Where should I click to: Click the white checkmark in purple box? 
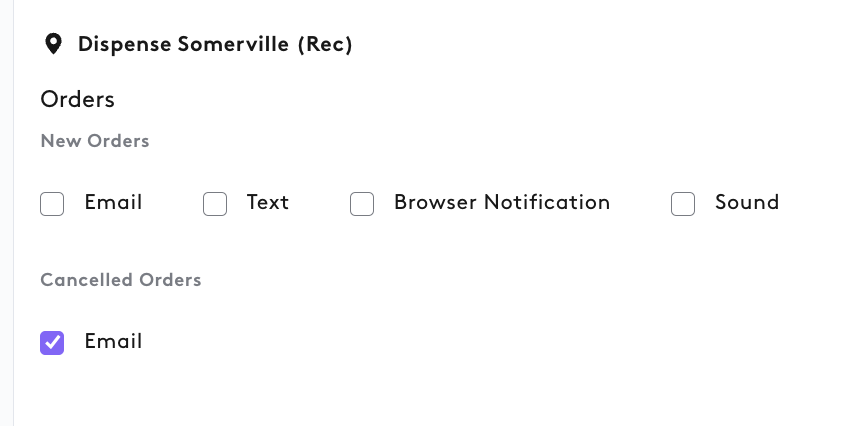click(52, 343)
